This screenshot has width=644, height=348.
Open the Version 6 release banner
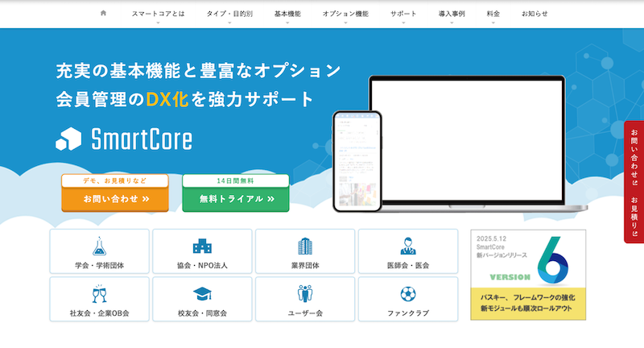(x=528, y=275)
